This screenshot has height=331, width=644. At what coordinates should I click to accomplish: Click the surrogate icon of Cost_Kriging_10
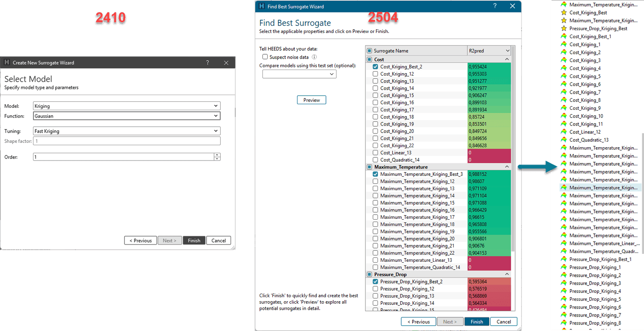click(564, 116)
